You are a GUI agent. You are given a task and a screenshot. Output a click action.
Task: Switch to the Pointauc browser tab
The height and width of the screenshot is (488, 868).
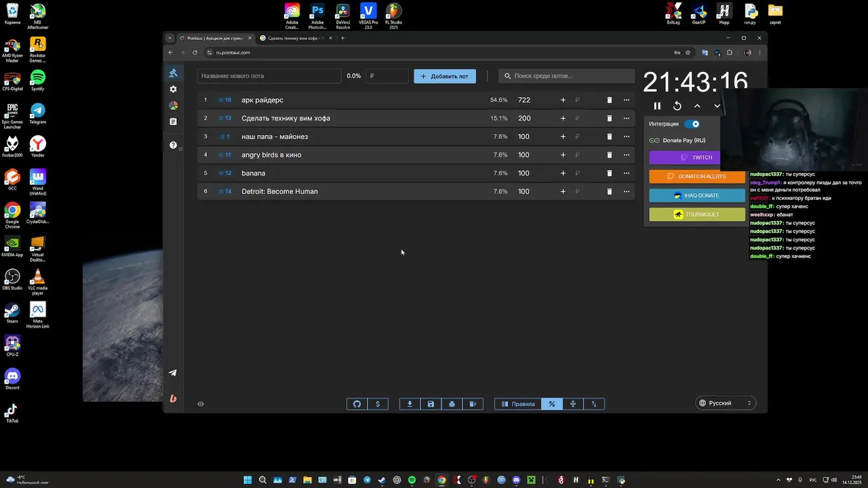[x=215, y=38]
